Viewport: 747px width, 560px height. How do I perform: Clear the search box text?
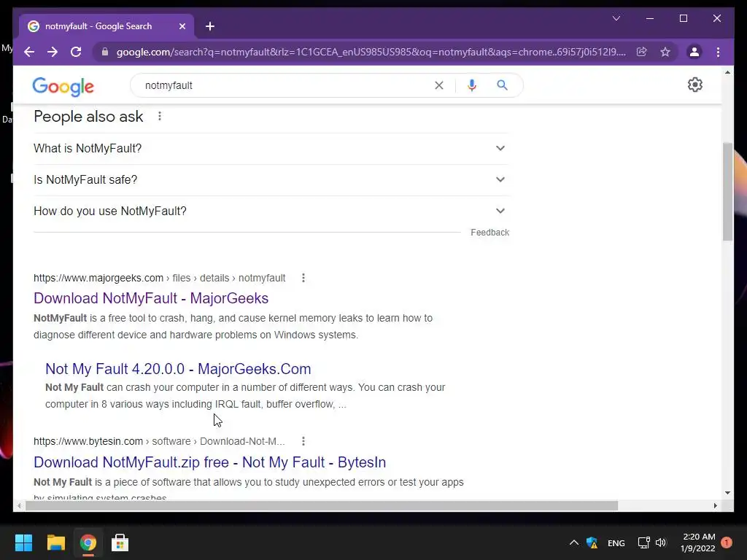pyautogui.click(x=438, y=85)
